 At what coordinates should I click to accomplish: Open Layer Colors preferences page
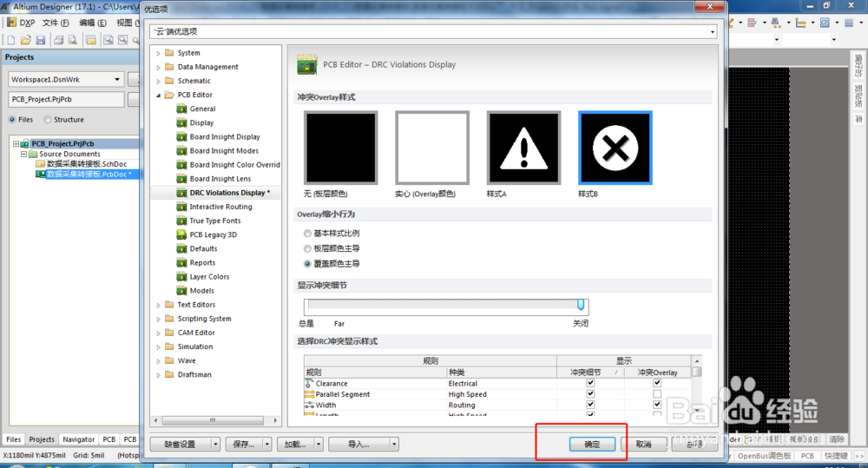[209, 277]
